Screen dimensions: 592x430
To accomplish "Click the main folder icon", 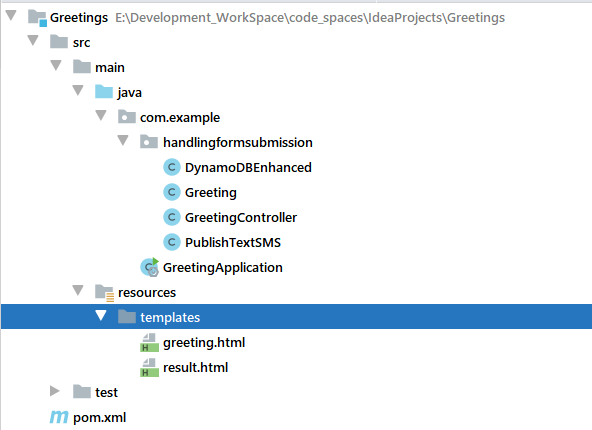I will pyautogui.click(x=82, y=66).
